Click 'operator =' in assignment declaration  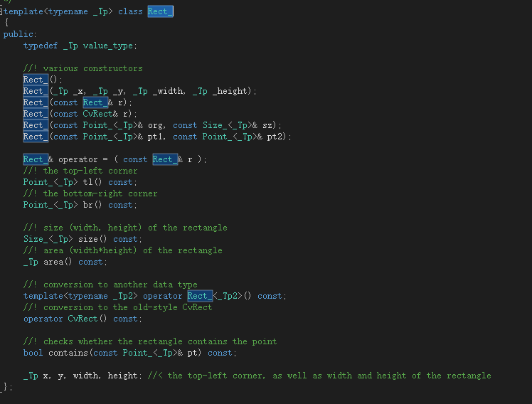pos(83,159)
